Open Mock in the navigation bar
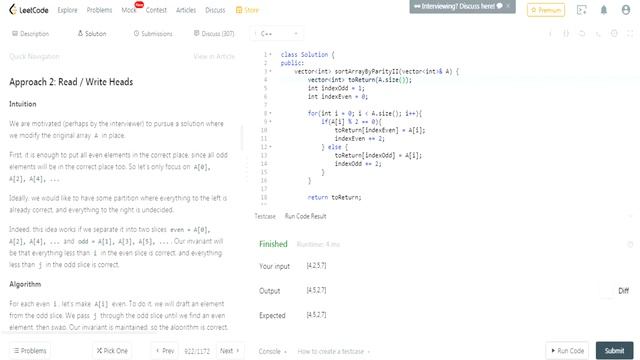 point(129,10)
